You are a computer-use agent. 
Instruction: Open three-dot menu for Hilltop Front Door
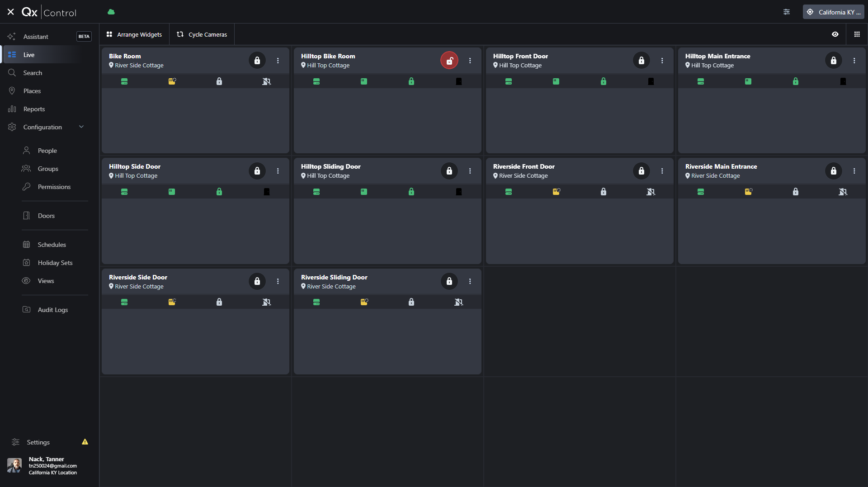(662, 61)
